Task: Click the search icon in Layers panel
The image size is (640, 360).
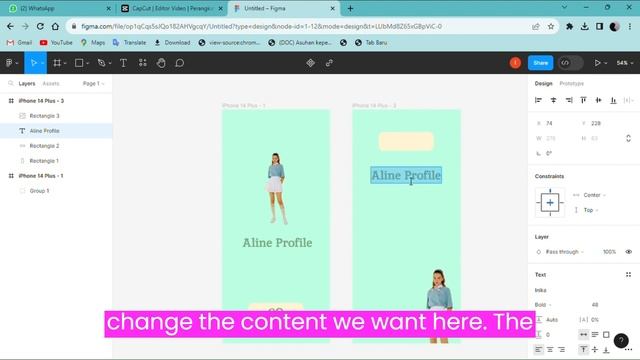Action: tap(11, 83)
